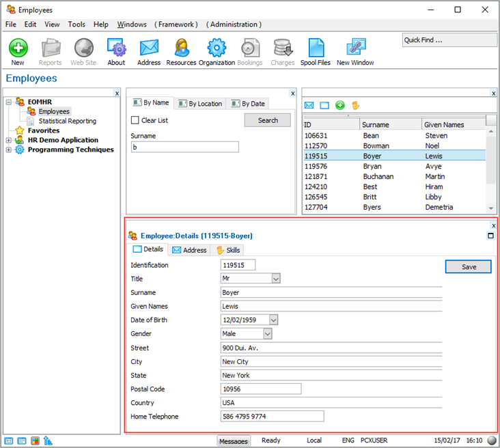
Task: Switch to the By Location tab
Action: (x=200, y=104)
